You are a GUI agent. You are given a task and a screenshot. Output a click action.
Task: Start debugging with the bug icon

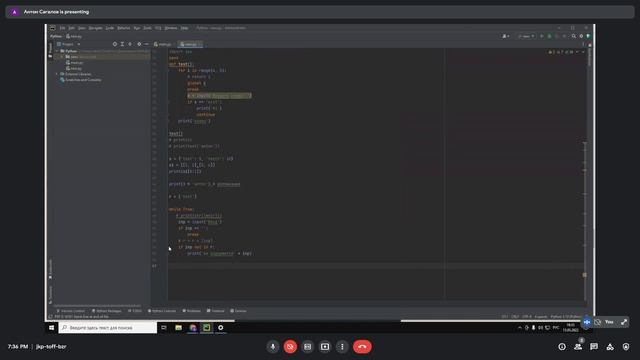549,36
